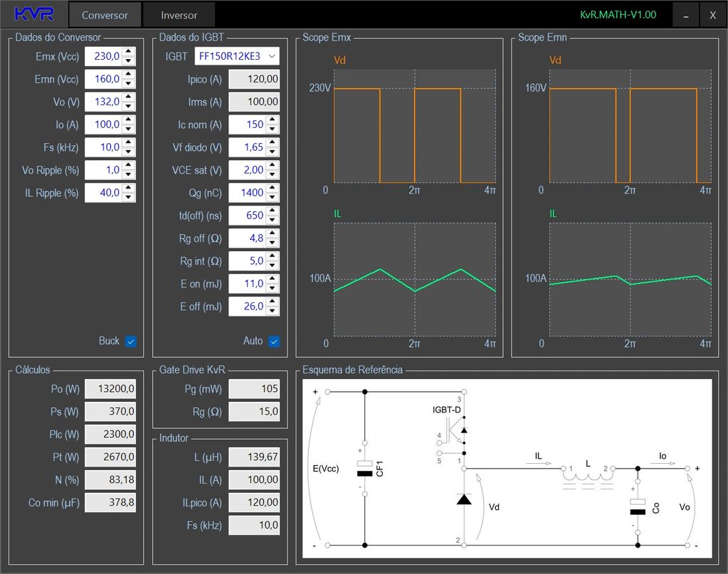728x574 pixels.
Task: Switch to the Inversor tab
Action: 179,15
